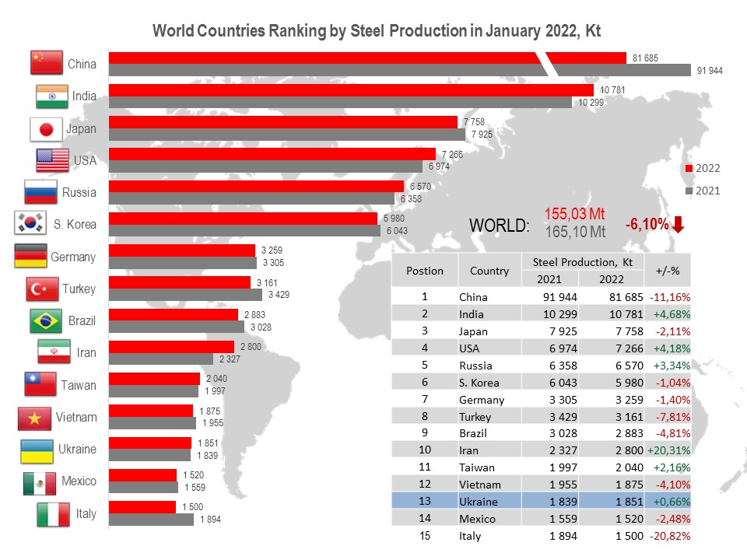Select the USA flag icon

(x=52, y=160)
